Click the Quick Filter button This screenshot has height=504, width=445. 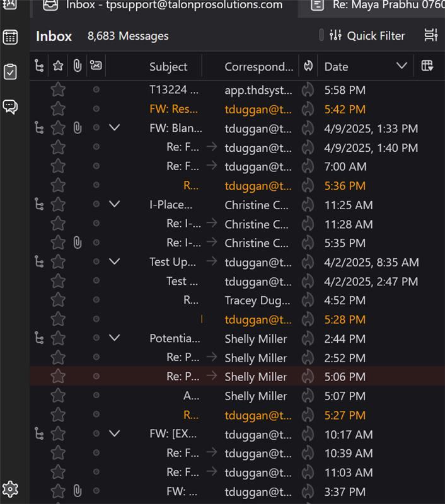367,36
